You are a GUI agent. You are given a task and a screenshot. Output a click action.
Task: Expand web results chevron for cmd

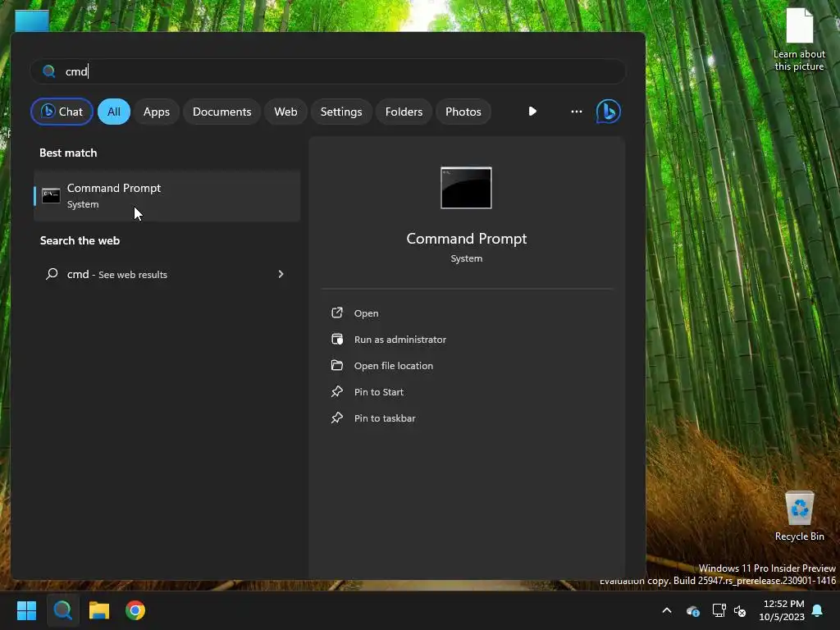pos(281,274)
